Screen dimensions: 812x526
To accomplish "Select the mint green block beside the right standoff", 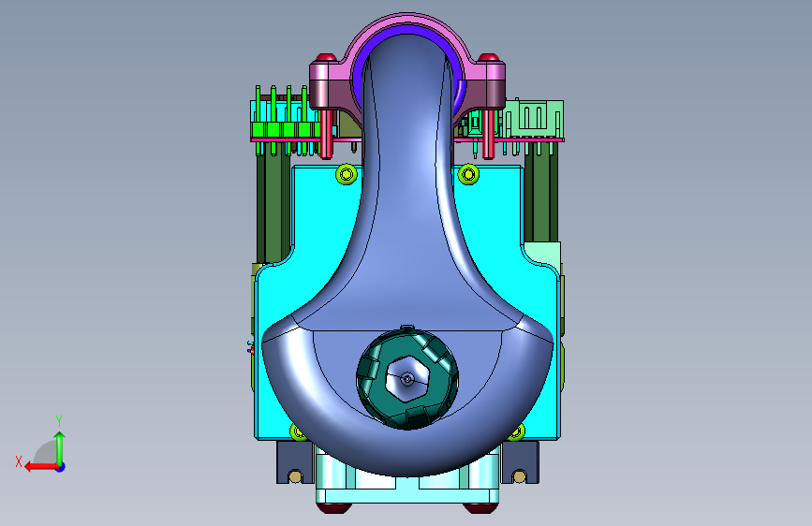I will click(x=544, y=254).
